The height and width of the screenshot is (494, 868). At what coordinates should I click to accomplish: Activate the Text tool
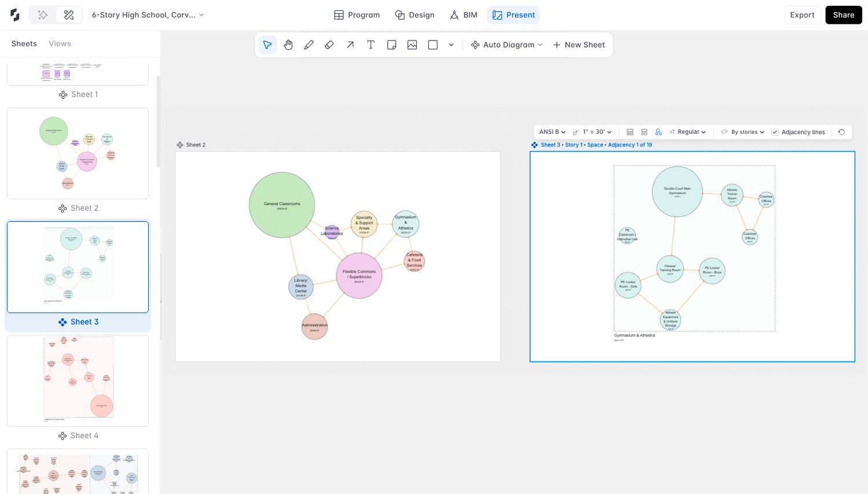pyautogui.click(x=371, y=45)
